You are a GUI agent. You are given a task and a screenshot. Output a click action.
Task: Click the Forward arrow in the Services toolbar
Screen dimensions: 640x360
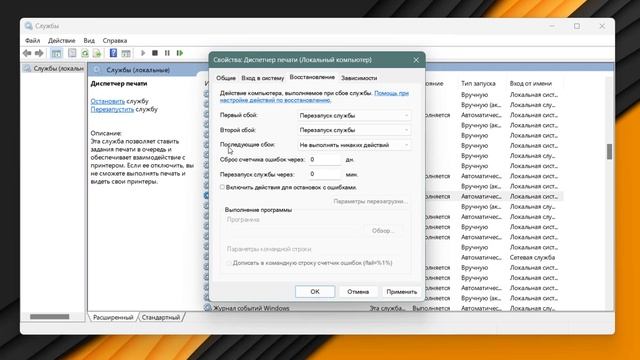(39, 53)
